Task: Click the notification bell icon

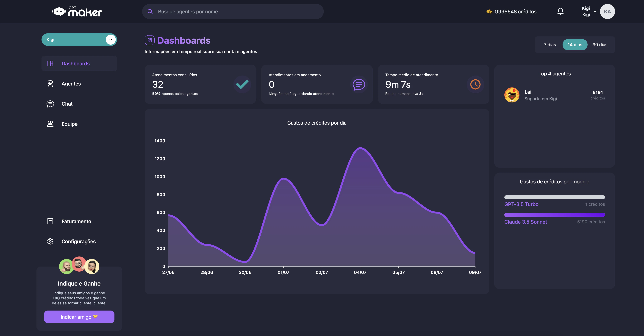Action: pos(560,11)
